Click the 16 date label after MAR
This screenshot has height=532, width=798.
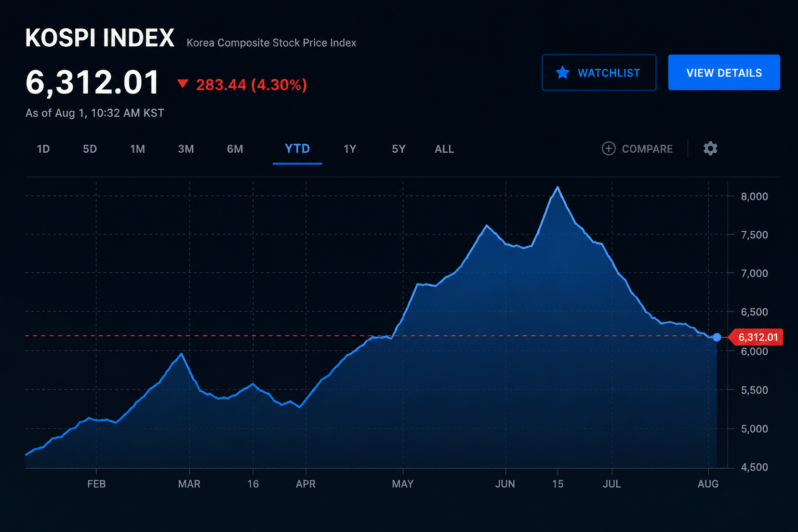253,484
